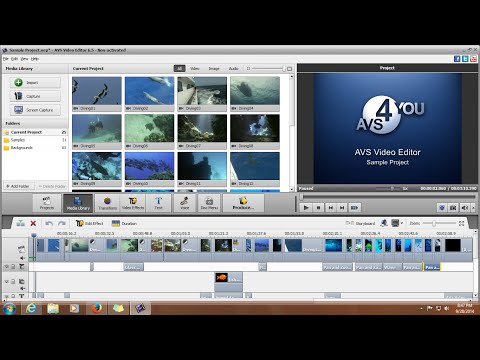Viewport: 480px width, 360px height.
Task: Stop the preview playback
Action: click(x=318, y=208)
